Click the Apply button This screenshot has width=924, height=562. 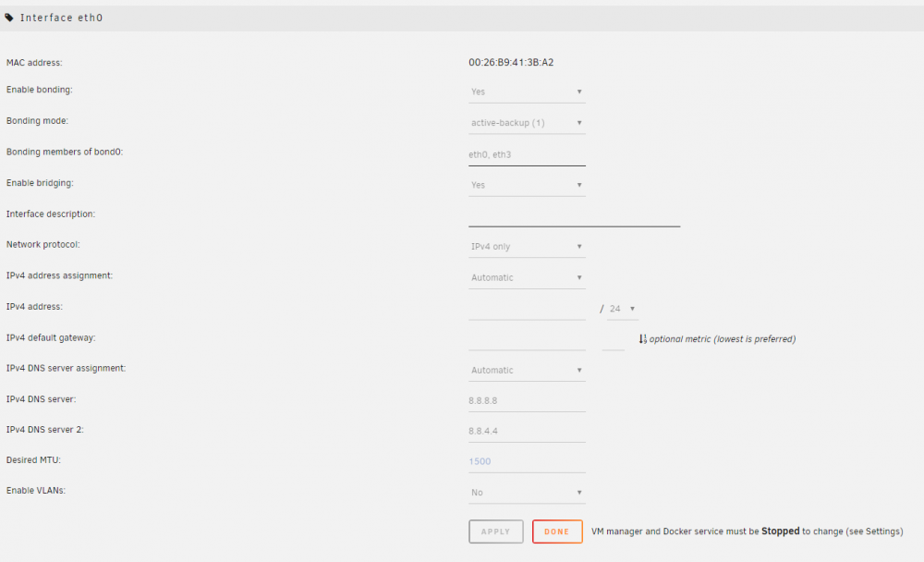point(495,531)
